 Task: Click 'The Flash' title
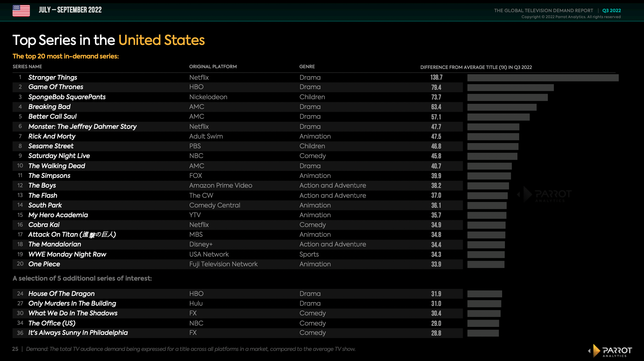pos(43,195)
